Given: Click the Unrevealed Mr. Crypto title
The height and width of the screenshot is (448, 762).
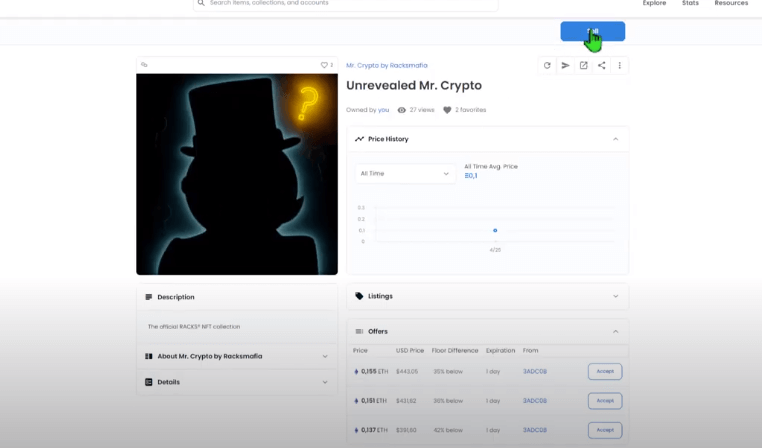Looking at the screenshot, I should tap(414, 86).
